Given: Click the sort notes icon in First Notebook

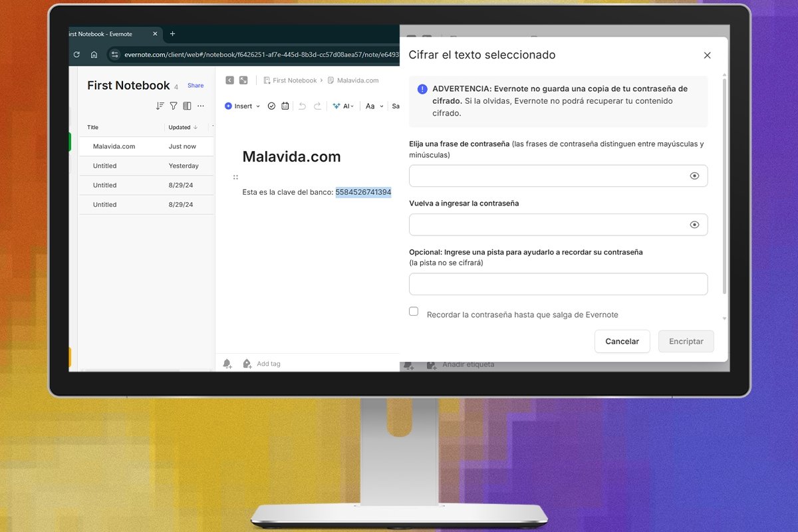Looking at the screenshot, I should pos(160,106).
